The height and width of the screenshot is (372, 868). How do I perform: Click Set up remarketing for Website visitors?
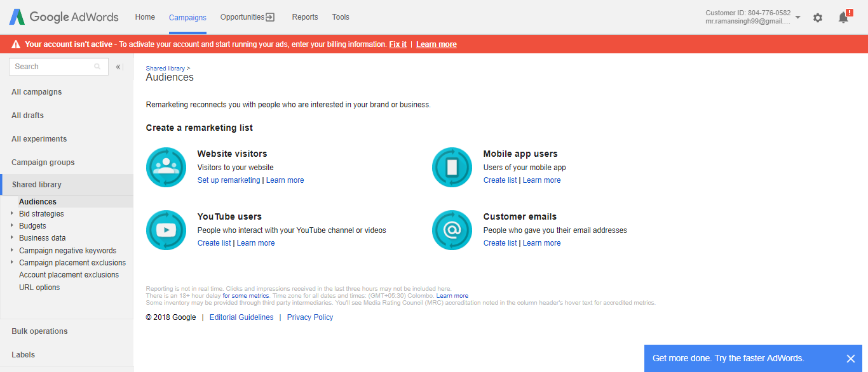pyautogui.click(x=229, y=180)
